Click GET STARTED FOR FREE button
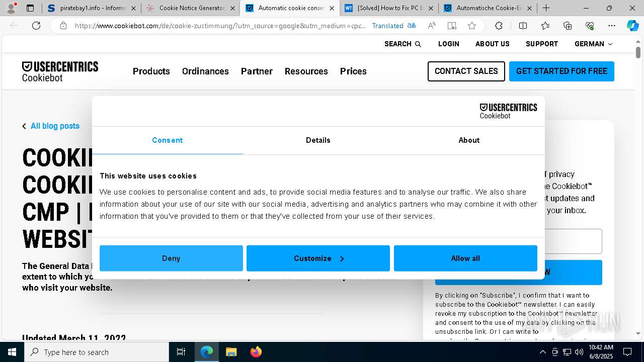Screen dimensions: 644x362 pyautogui.click(x=561, y=71)
